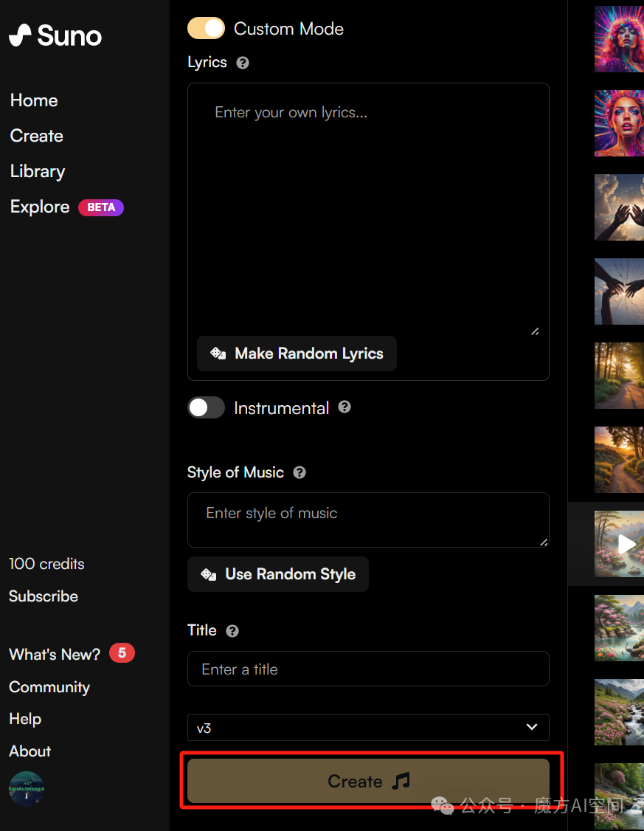
Task: Click the What's New notification badge 5
Action: click(122, 653)
